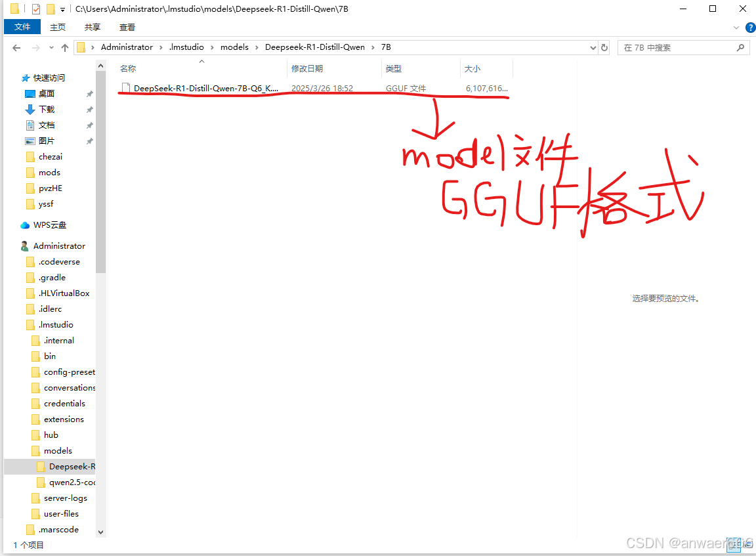Open the 文件 ribbon tab

coord(22,27)
